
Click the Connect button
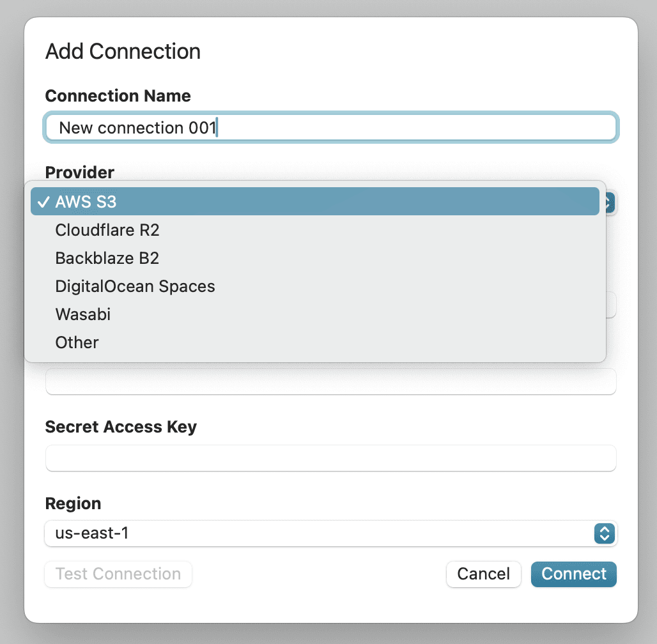pyautogui.click(x=573, y=574)
